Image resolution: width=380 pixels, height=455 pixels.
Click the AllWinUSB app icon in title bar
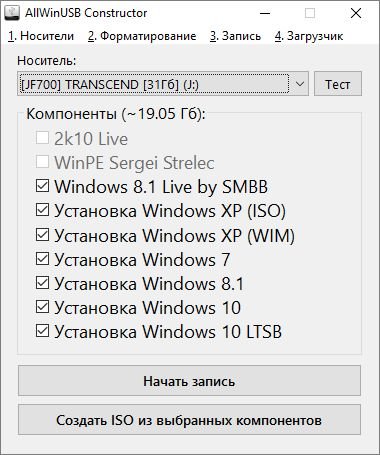[12, 13]
